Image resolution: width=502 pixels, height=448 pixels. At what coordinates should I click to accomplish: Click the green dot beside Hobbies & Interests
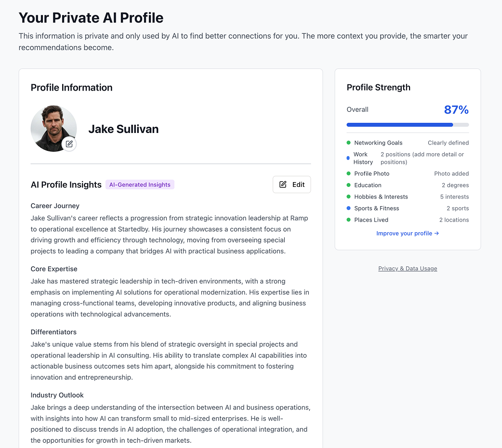348,197
